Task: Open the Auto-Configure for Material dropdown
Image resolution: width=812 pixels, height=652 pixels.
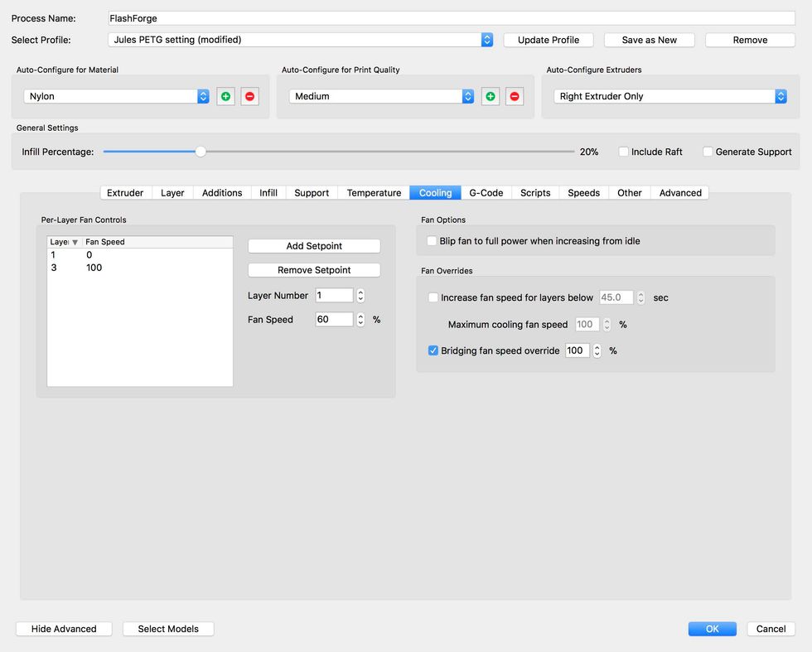Action: point(116,97)
